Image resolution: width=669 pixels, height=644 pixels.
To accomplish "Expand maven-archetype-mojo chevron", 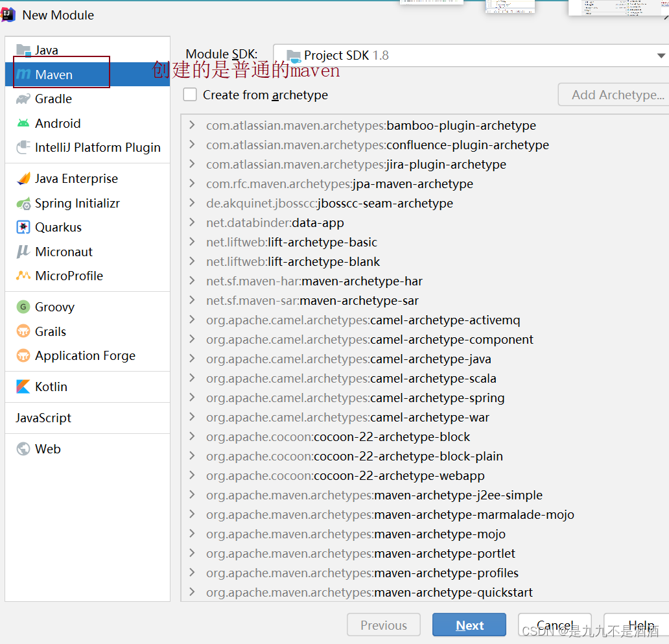I will 192,534.
